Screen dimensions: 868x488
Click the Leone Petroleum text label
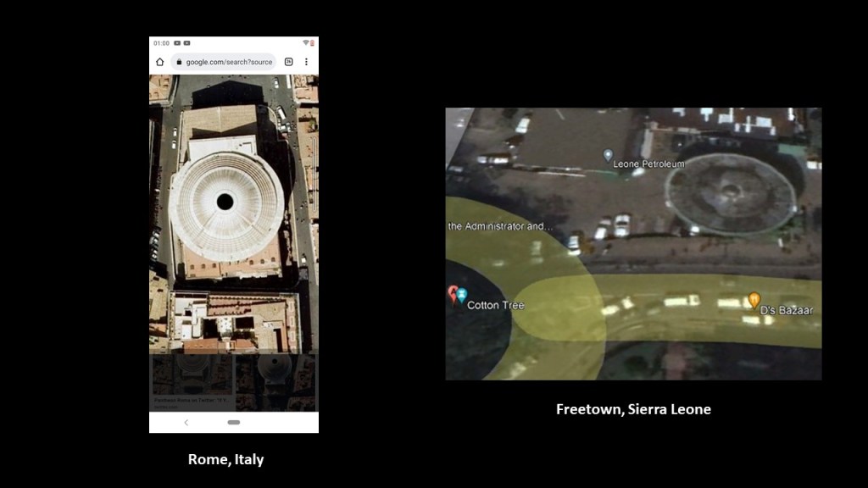648,164
